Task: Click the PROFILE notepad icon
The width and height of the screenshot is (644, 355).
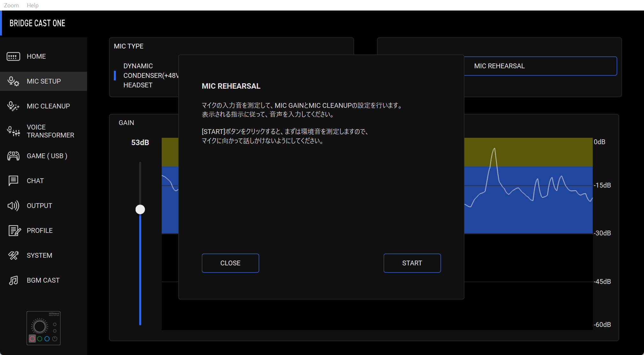Action: [14, 231]
